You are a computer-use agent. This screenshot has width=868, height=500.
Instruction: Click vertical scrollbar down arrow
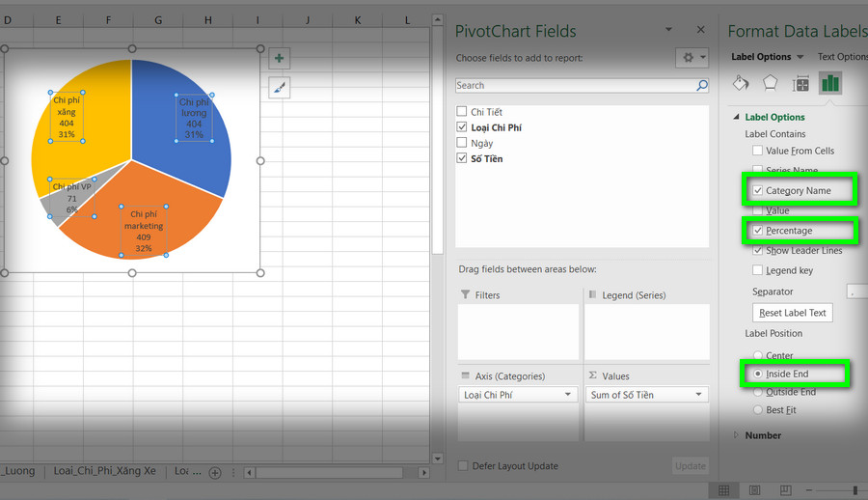click(437, 459)
